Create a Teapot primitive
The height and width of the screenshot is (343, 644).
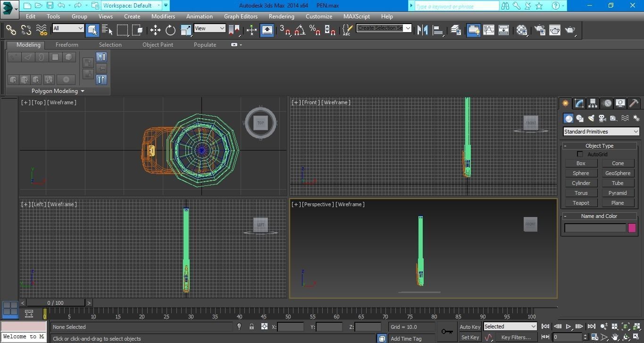(x=581, y=203)
